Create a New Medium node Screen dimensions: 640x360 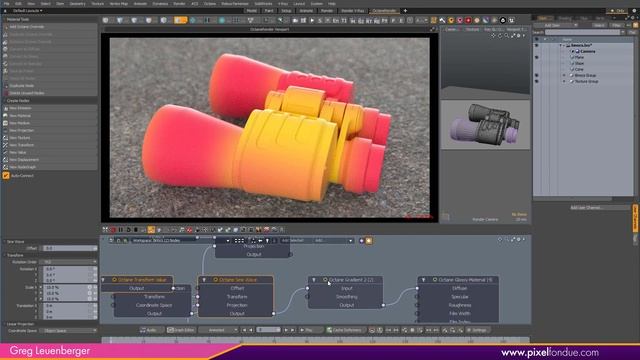tap(50, 123)
